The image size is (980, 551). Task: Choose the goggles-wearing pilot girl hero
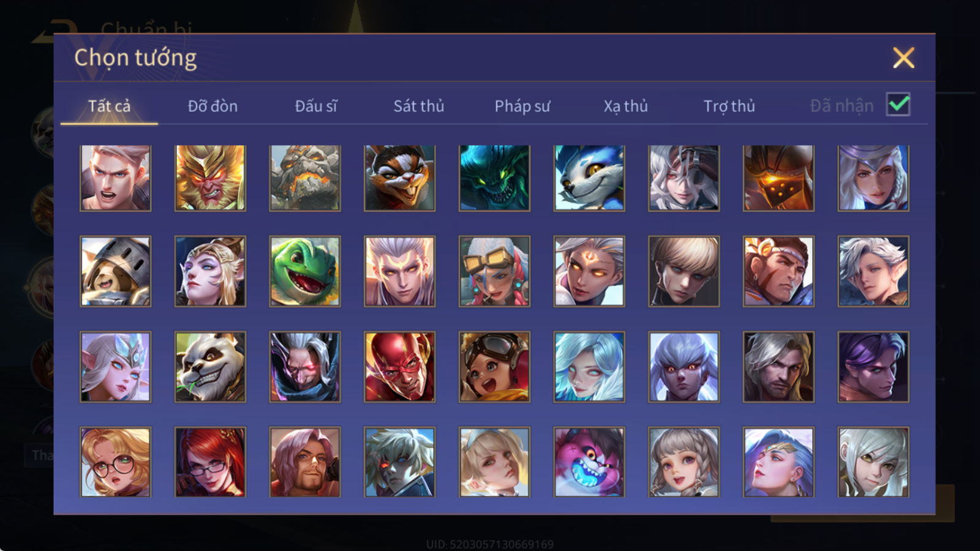(x=494, y=367)
